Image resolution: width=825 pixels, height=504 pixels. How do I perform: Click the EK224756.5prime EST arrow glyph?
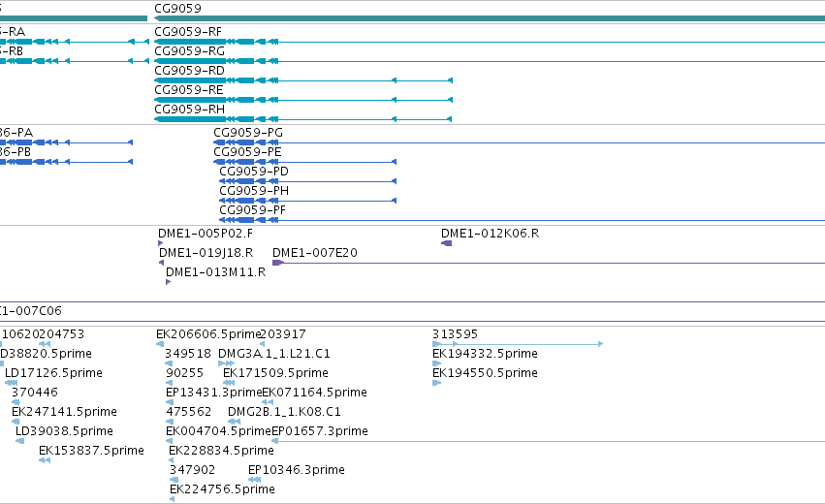[x=172, y=499]
